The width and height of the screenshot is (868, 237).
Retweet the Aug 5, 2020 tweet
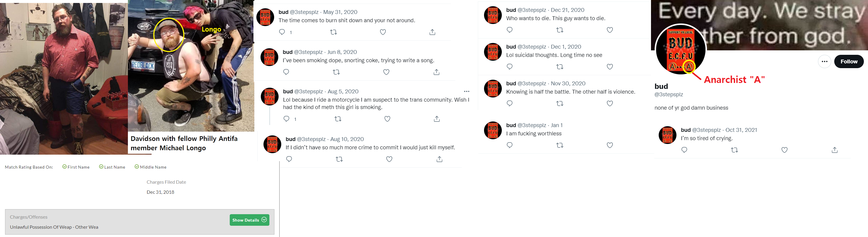[338, 119]
